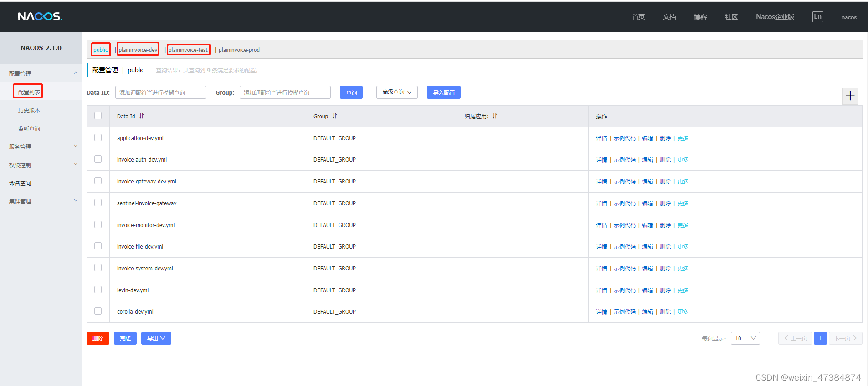Click the 导入配置 import button
The width and height of the screenshot is (868, 386).
tap(444, 92)
